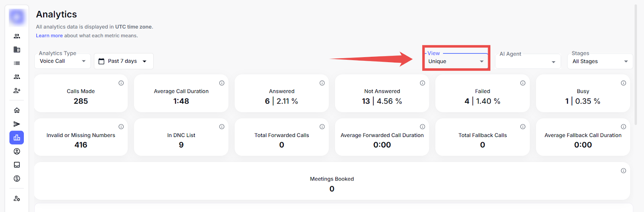Click the dollar sign billing icon
This screenshot has height=212, width=644.
[17, 179]
